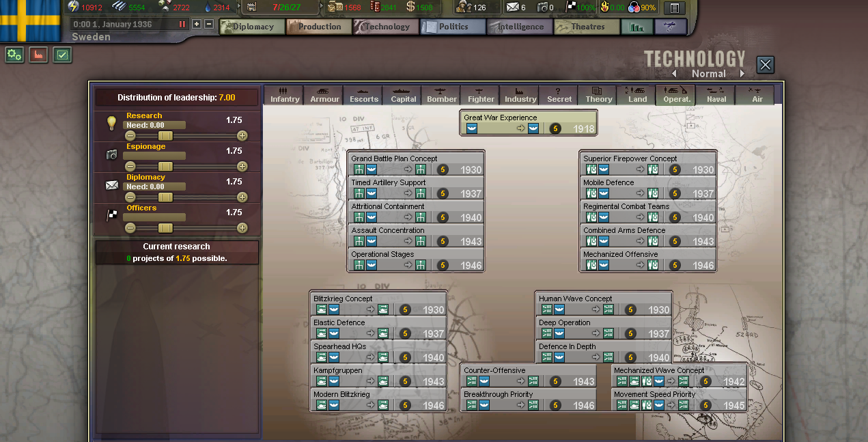Viewport: 868px width, 442px height.
Task: Open the gear settings button below the flag
Action: coord(14,55)
